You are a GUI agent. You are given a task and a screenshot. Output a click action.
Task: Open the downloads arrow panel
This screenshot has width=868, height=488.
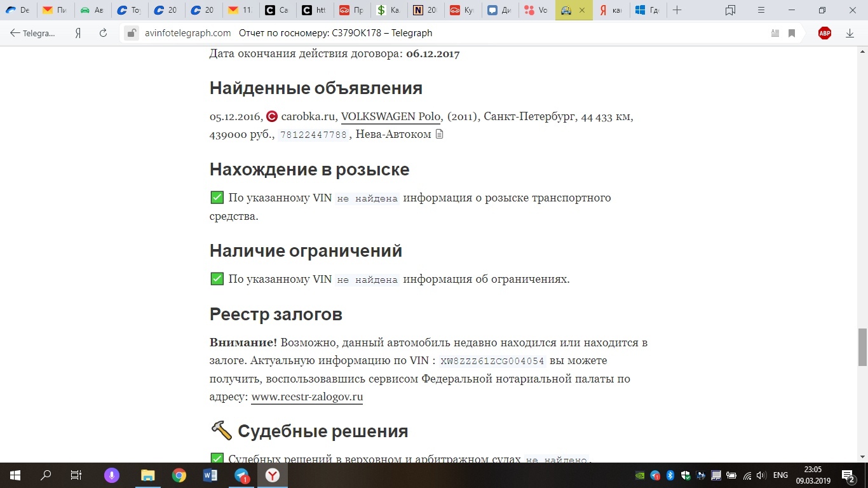(850, 33)
